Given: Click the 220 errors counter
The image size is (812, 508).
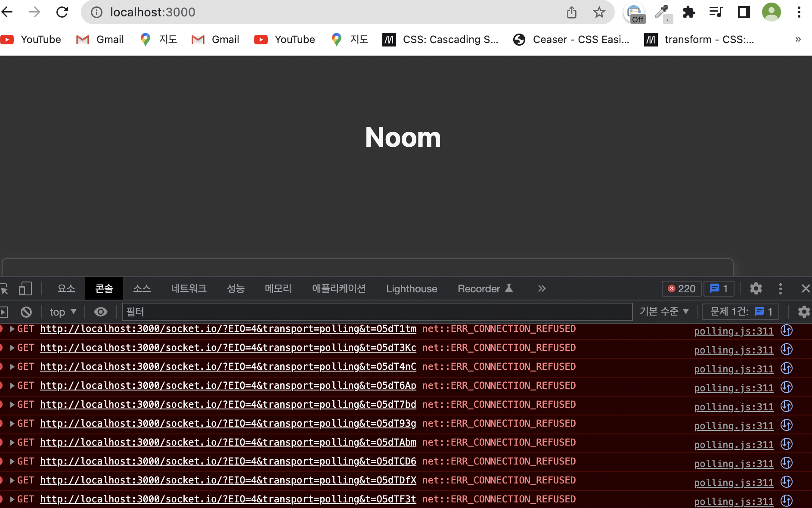Looking at the screenshot, I should 682,288.
